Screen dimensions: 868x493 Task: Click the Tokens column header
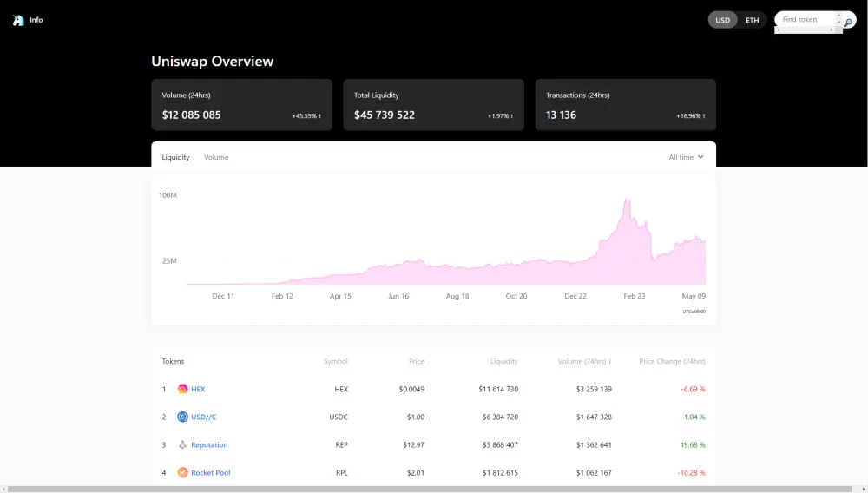tap(173, 361)
